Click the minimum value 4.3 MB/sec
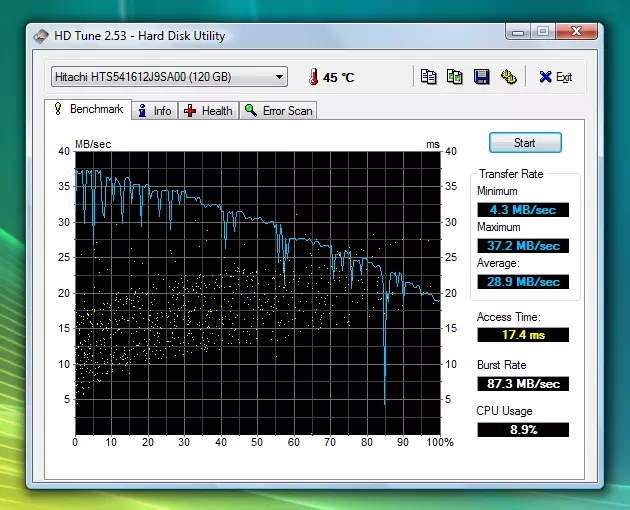Image resolution: width=630 pixels, height=510 pixels. (523, 210)
